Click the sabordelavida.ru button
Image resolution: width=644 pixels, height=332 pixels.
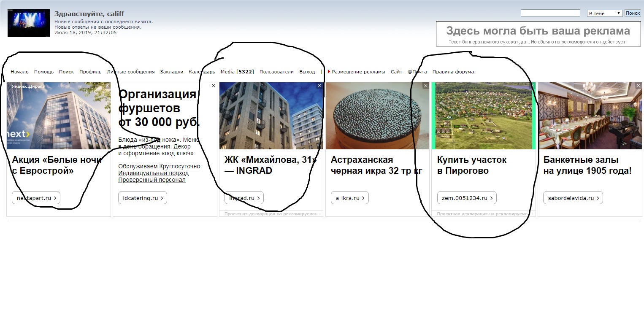[573, 198]
